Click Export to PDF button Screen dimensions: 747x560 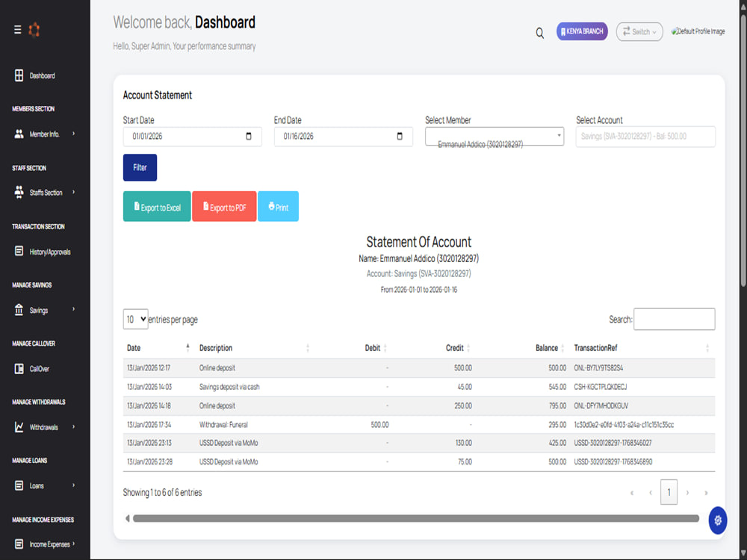click(x=224, y=206)
